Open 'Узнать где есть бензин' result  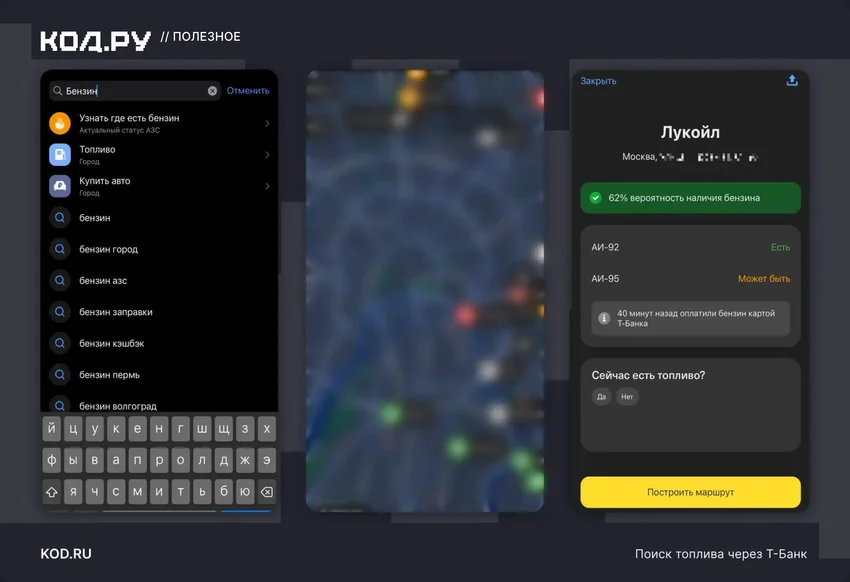point(159,124)
